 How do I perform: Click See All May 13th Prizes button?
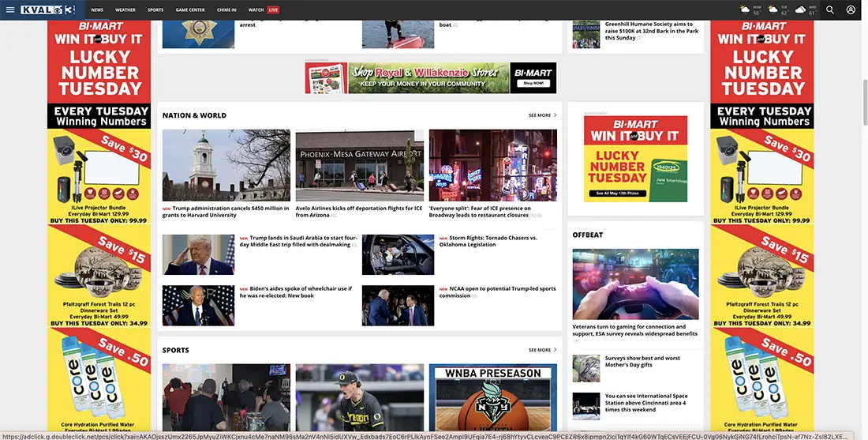pyautogui.click(x=617, y=194)
